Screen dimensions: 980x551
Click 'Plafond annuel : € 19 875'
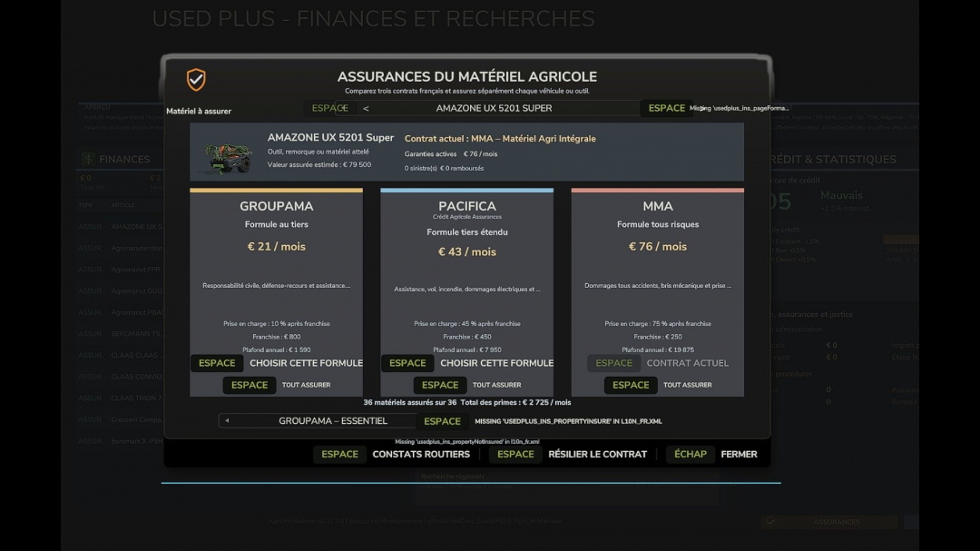point(658,349)
